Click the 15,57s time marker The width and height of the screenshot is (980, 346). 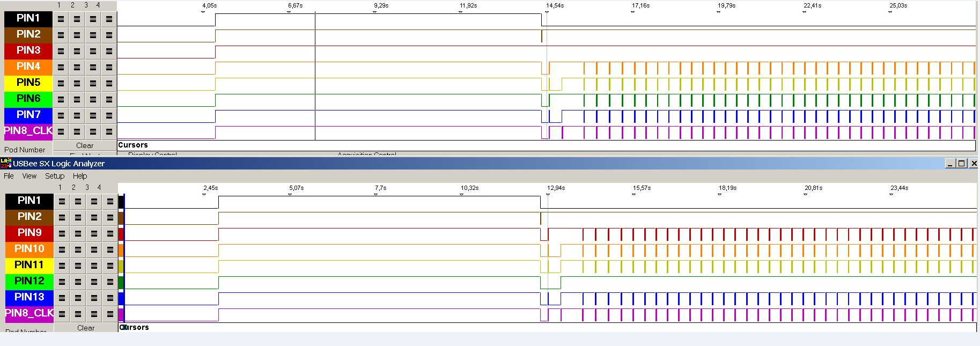point(642,188)
